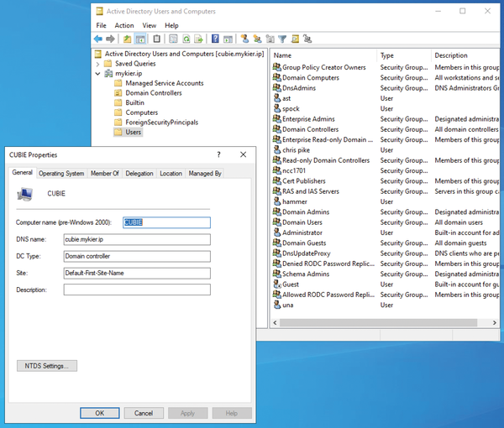This screenshot has width=504, height=428.
Task: Click the mykier.ip domain icon
Action: pos(108,74)
